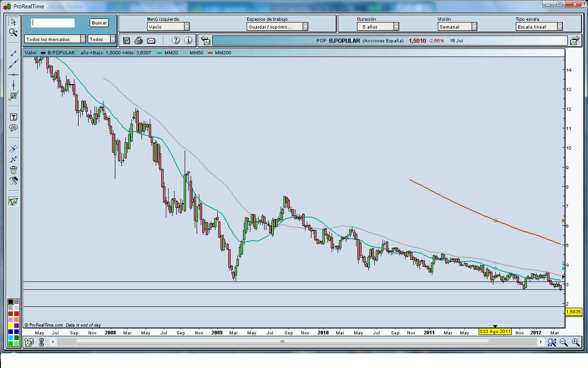Open the Todos los mercados dropdown
Image resolution: width=588 pixels, height=368 pixels.
[55, 39]
